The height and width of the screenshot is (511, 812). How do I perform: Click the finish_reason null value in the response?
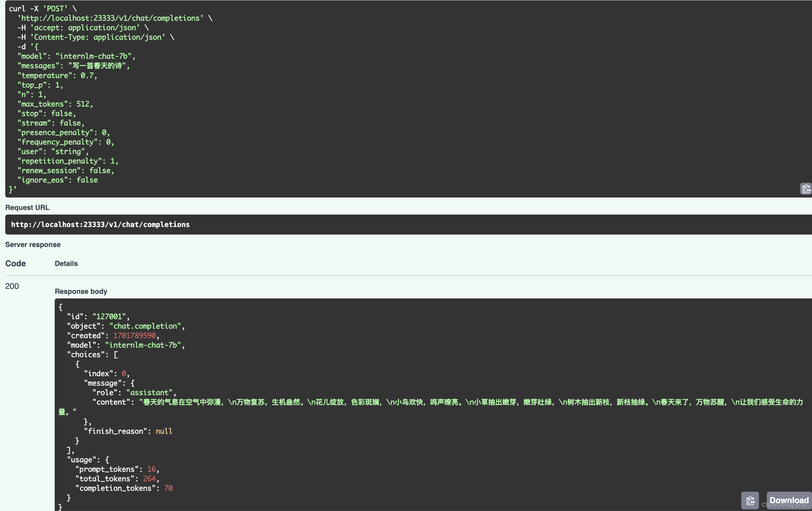point(164,431)
